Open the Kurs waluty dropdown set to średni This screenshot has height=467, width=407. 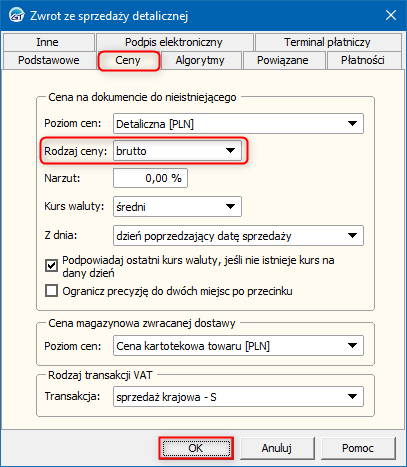[177, 207]
